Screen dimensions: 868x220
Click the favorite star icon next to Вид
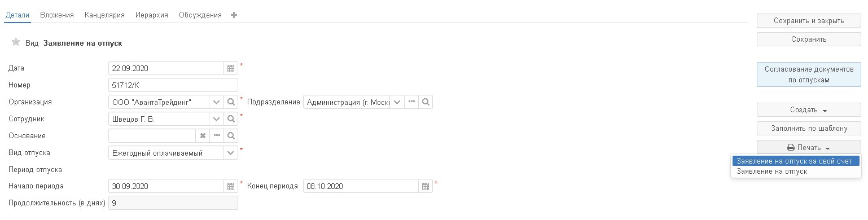tap(16, 42)
